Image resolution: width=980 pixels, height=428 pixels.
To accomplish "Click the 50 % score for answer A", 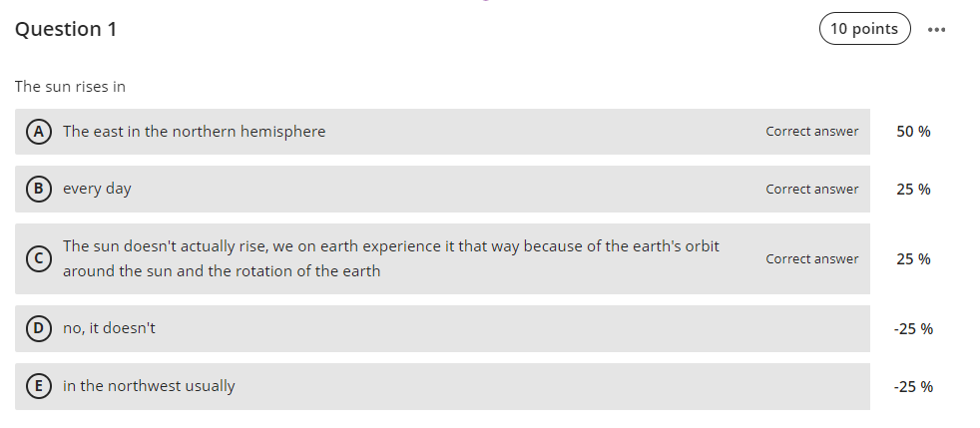I will pyautogui.click(x=913, y=132).
